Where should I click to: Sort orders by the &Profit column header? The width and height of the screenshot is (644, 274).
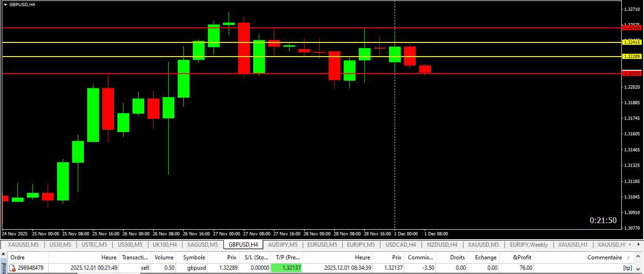pyautogui.click(x=517, y=257)
